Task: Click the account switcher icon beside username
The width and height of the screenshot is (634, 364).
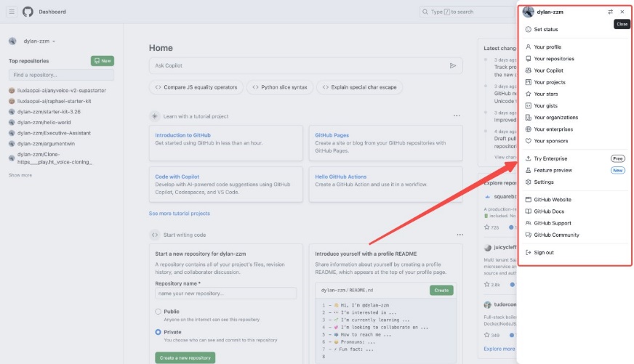Action: click(x=610, y=12)
